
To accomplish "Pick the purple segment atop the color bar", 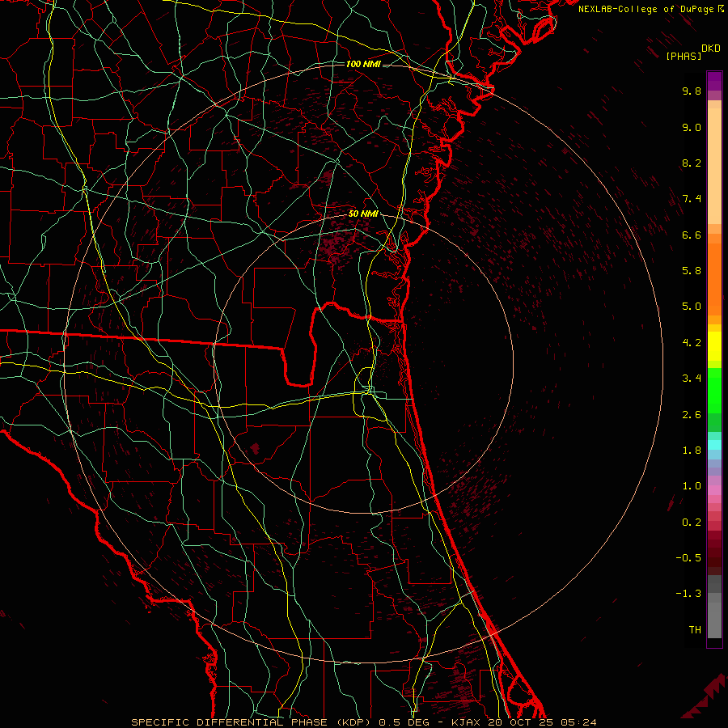I will pyautogui.click(x=714, y=81).
